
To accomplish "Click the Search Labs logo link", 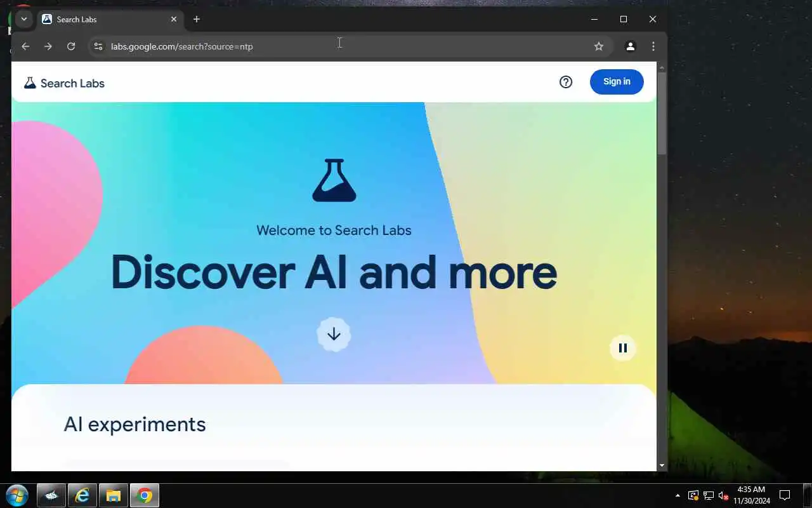I will click(64, 83).
